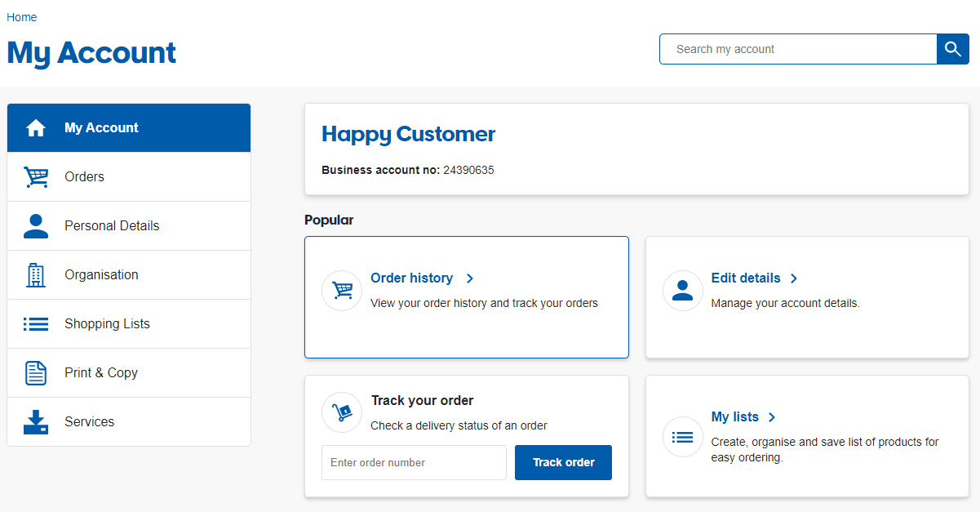The height and width of the screenshot is (512, 980).
Task: Click the round cart icon in Order history card
Action: tap(342, 291)
